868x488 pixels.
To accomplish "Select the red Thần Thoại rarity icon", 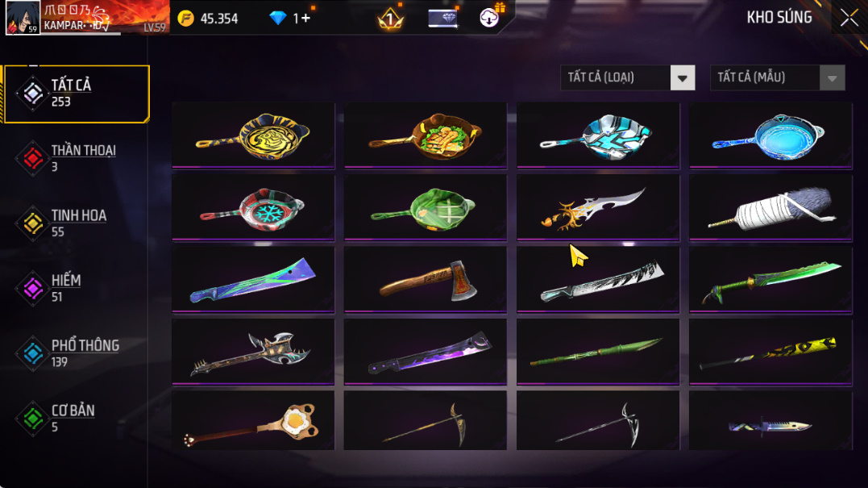I will tap(33, 158).
